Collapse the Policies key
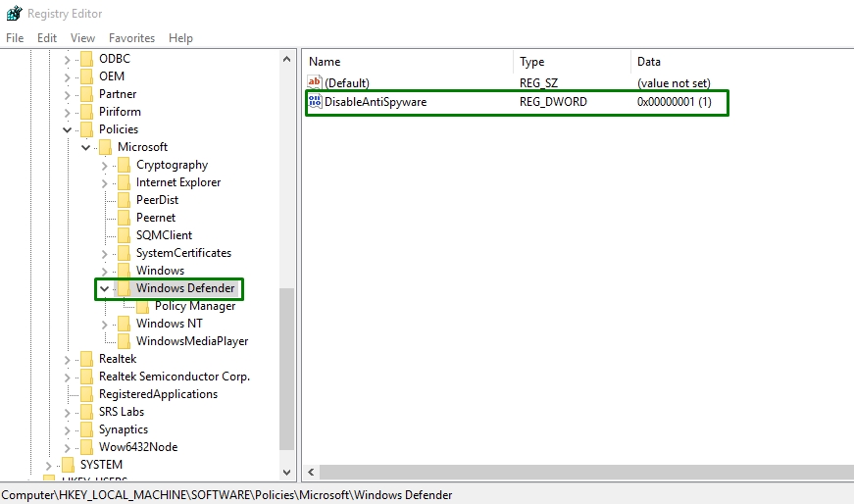 67,129
